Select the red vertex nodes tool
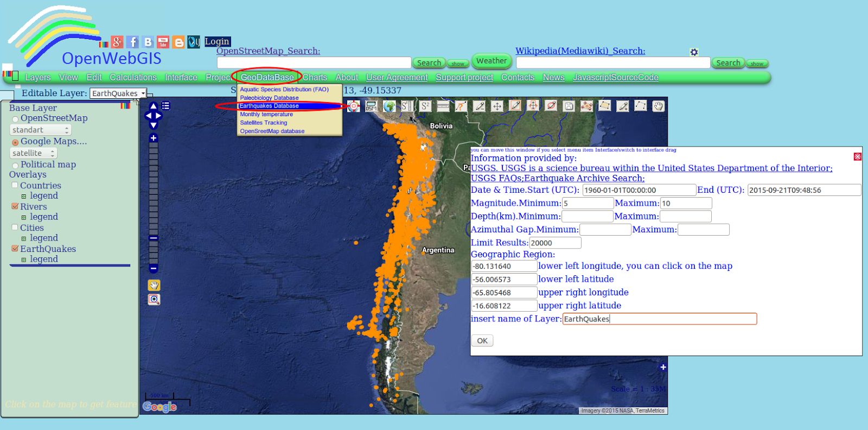Screen dimensions: 868x430 (586, 106)
